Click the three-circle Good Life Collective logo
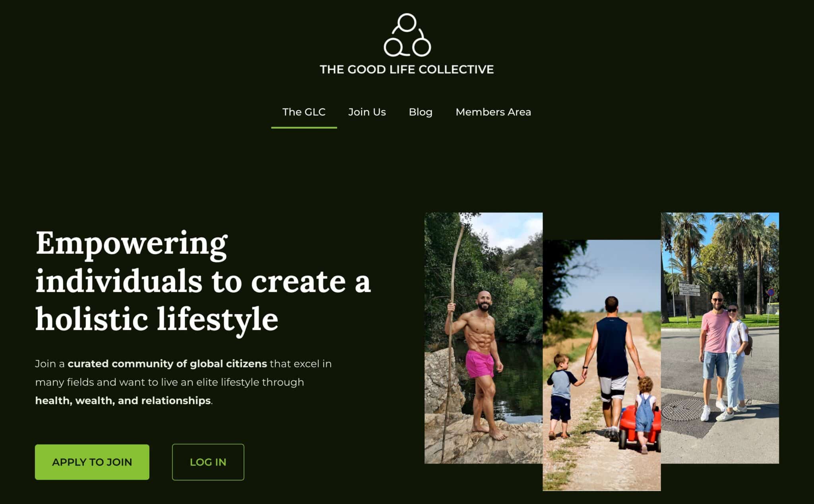The image size is (814, 504). 407,35
